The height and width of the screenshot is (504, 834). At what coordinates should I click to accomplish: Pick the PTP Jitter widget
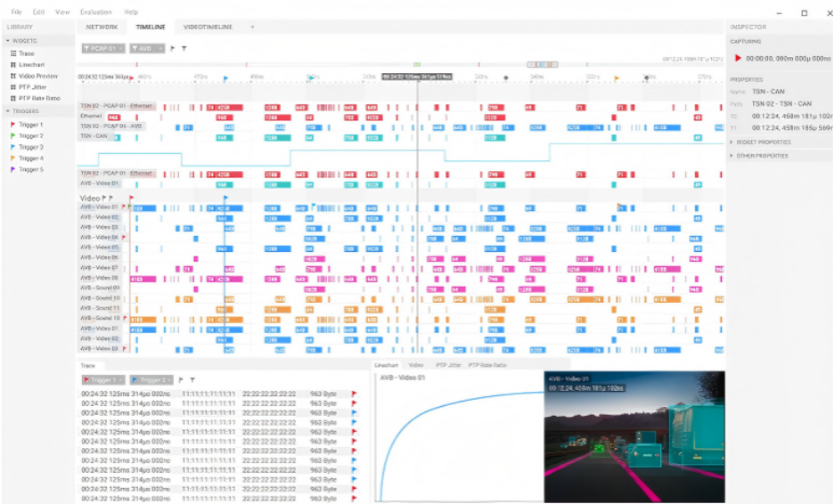tap(29, 86)
